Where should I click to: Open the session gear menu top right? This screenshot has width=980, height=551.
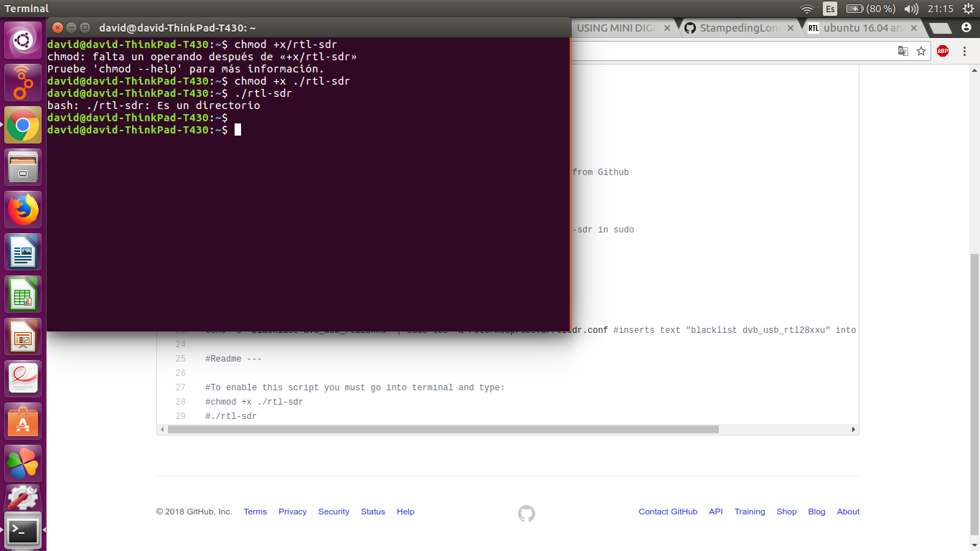point(968,9)
